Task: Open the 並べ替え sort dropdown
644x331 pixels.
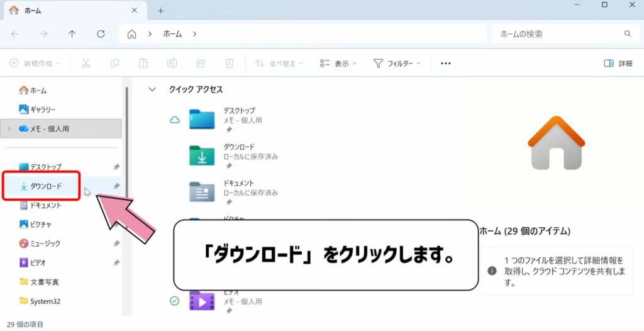Action: tap(279, 64)
